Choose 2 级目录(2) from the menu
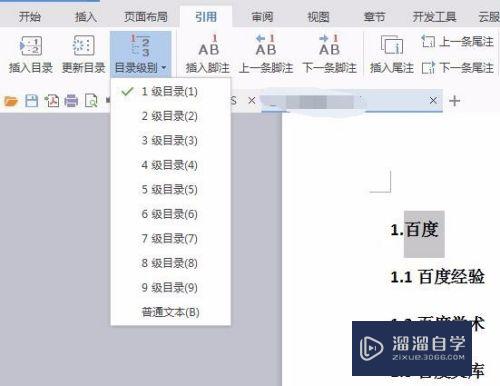The width and height of the screenshot is (500, 386). (x=170, y=116)
